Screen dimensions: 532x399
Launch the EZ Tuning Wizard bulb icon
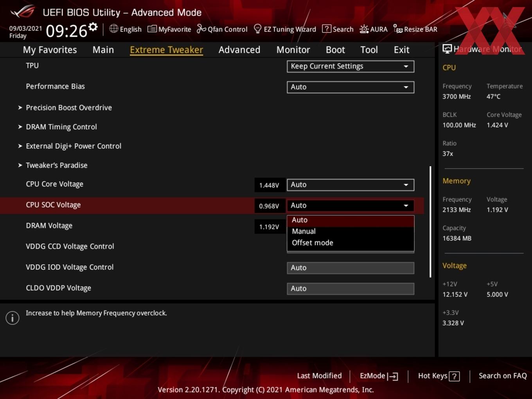(257, 29)
